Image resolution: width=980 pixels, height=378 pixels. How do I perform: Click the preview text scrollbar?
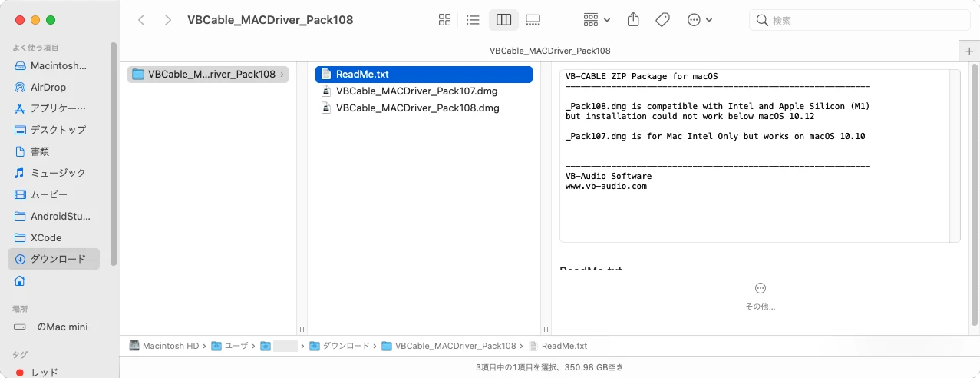955,156
